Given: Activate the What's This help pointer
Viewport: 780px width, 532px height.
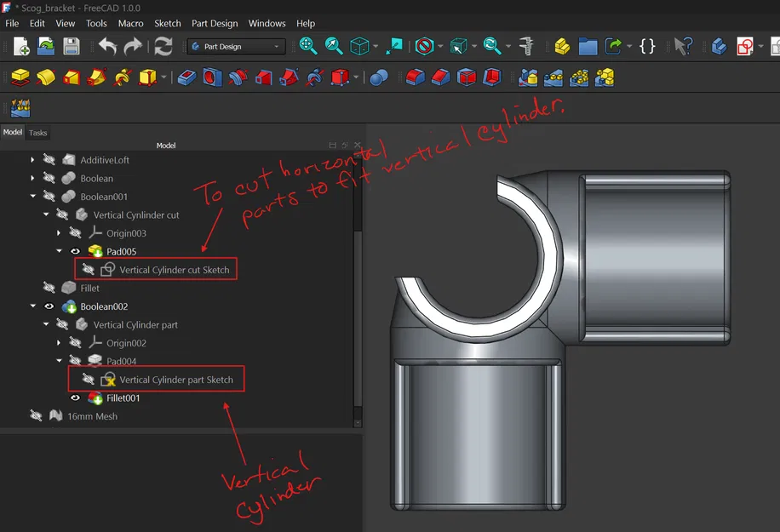Looking at the screenshot, I should click(x=684, y=46).
